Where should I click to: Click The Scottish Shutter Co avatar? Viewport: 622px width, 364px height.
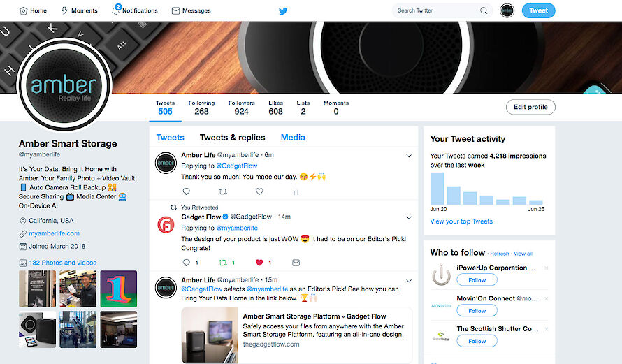pyautogui.click(x=441, y=336)
